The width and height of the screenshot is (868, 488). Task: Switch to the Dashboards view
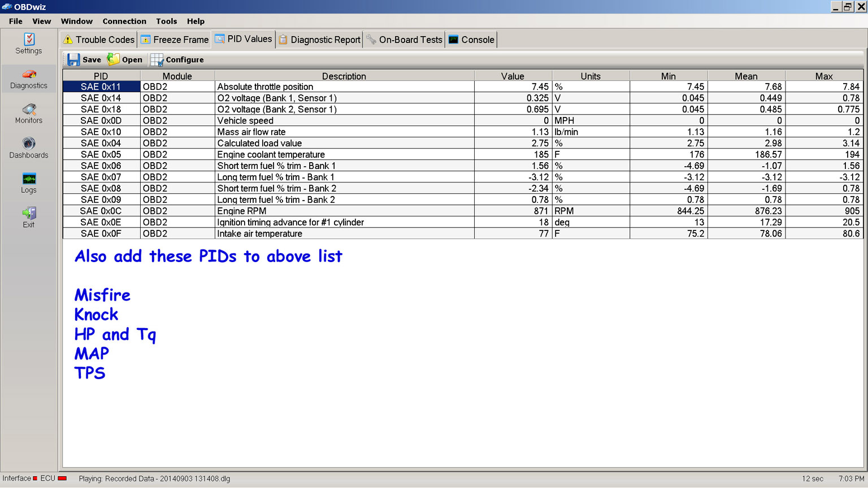point(29,148)
